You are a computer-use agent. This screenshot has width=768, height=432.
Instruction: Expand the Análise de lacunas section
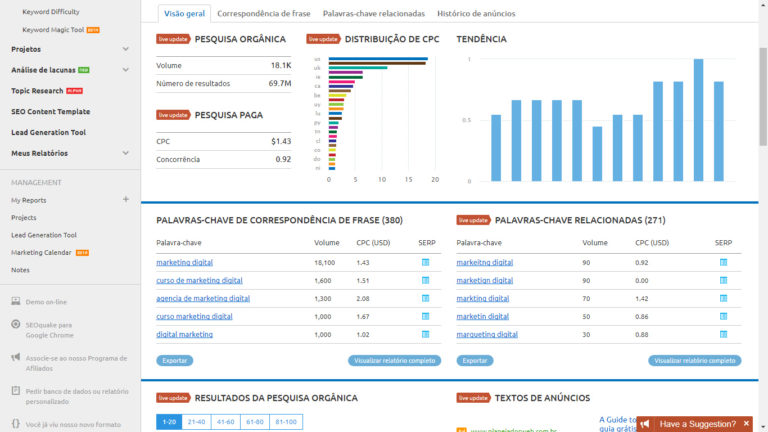(x=125, y=70)
